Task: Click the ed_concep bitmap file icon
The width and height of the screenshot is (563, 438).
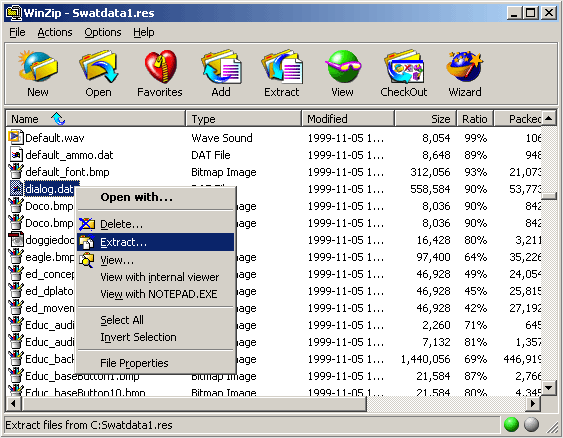Action: pos(15,274)
